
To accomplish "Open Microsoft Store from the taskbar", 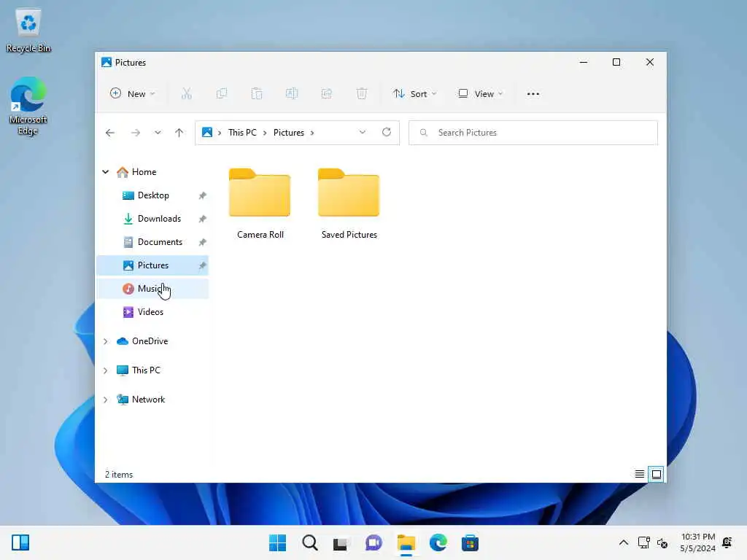I will (x=470, y=542).
